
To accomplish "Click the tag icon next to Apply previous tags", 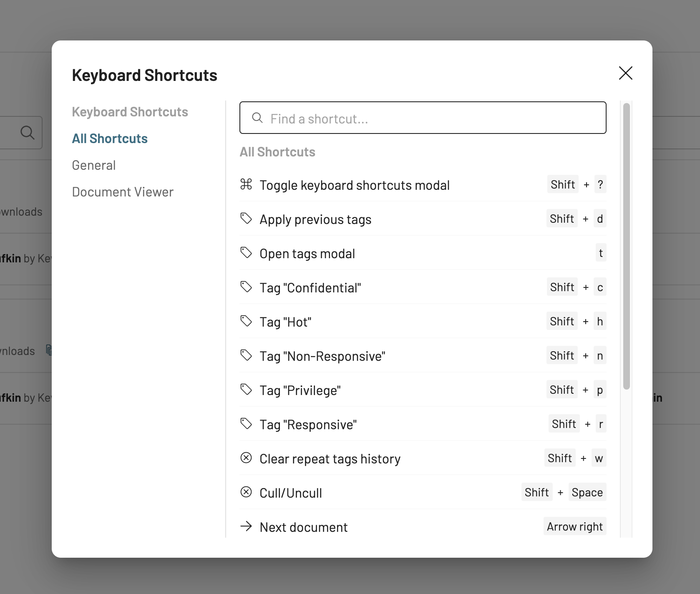I will coord(246,218).
